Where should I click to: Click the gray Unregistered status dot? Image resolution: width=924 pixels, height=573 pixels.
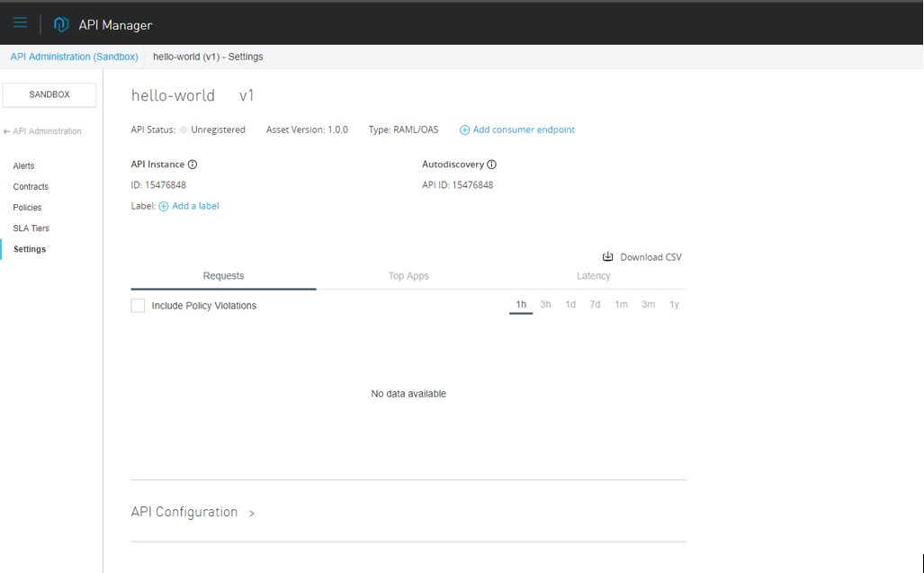click(184, 130)
